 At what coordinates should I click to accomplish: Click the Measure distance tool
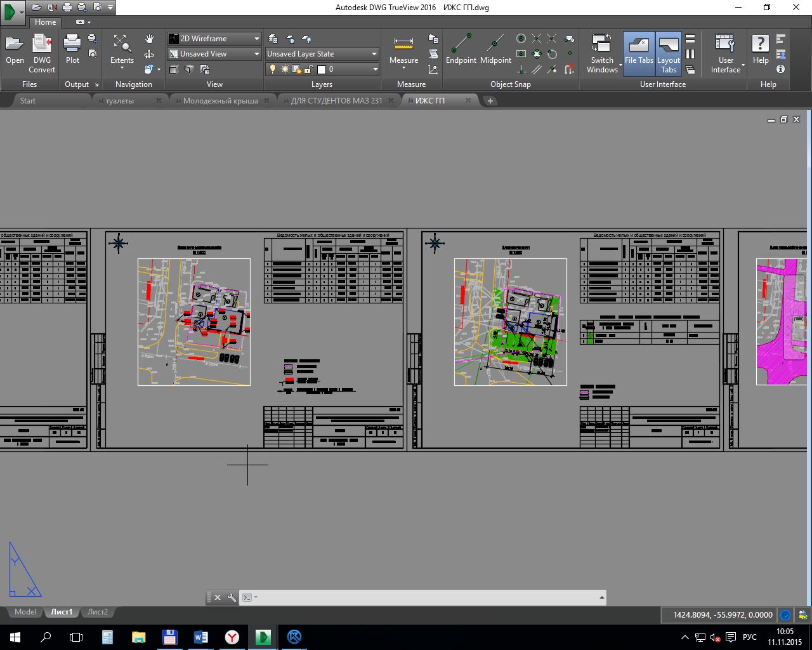(x=403, y=50)
